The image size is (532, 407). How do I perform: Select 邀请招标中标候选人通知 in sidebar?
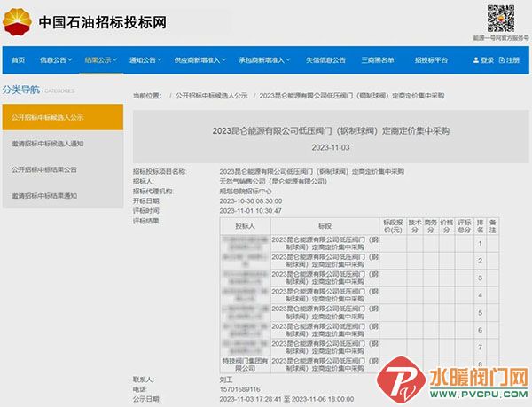63,144
